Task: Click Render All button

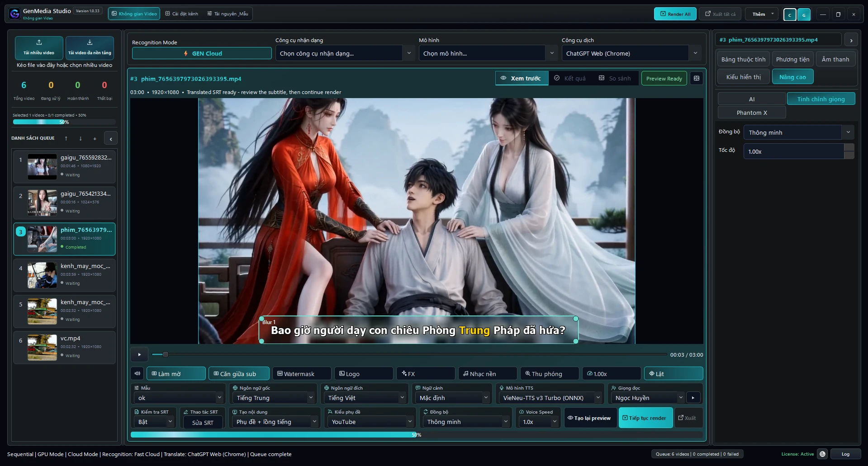Action: tap(675, 14)
